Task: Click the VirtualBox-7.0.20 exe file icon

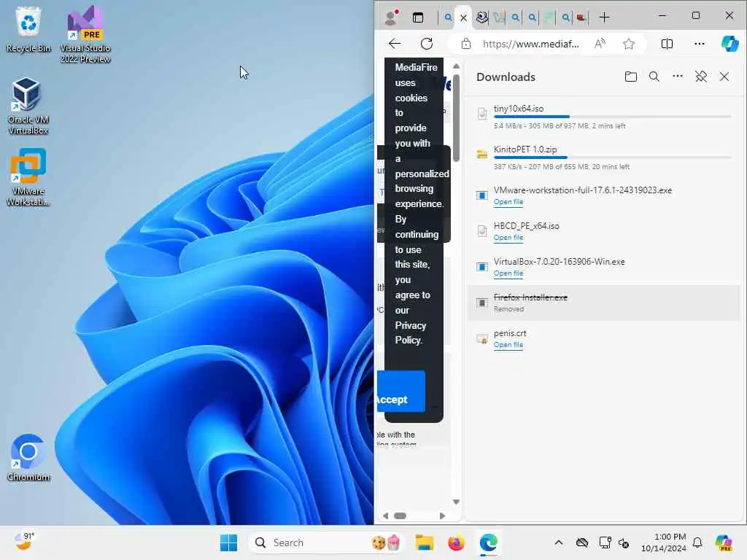Action: click(482, 267)
